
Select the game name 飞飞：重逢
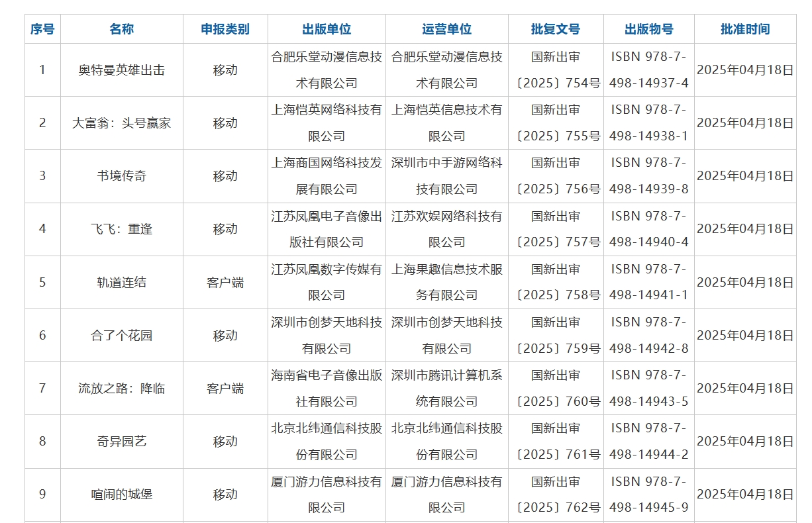click(x=122, y=229)
